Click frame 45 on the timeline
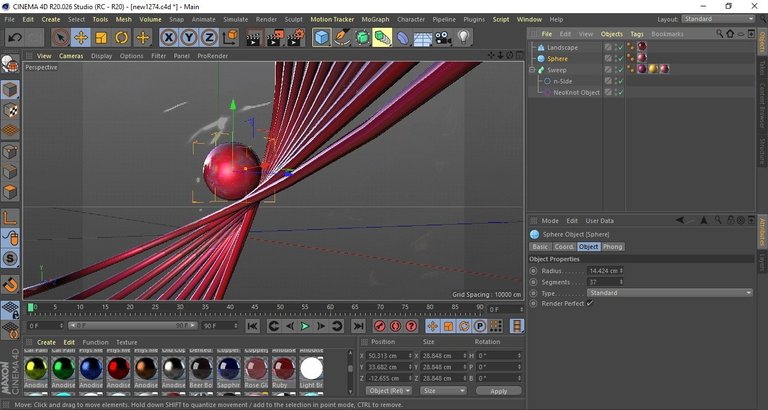Image resolution: width=768 pixels, height=410 pixels. (x=255, y=309)
